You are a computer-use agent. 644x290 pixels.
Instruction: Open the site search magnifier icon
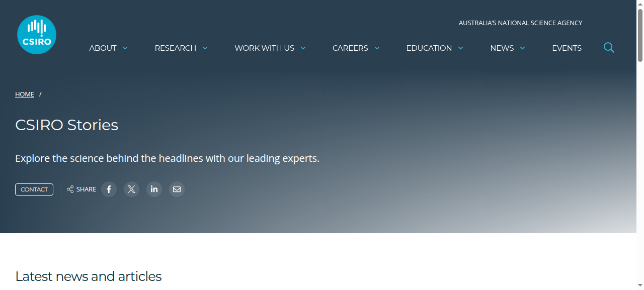pos(609,48)
